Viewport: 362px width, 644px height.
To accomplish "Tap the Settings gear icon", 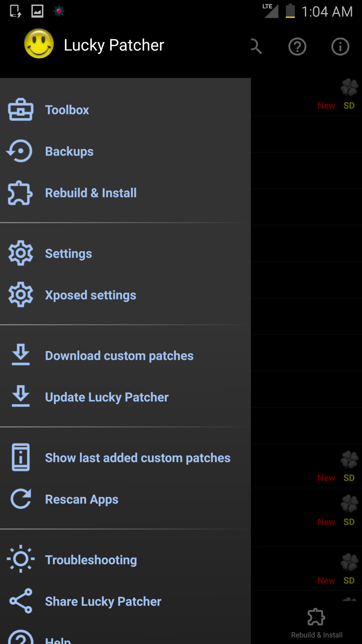I will coord(21,253).
